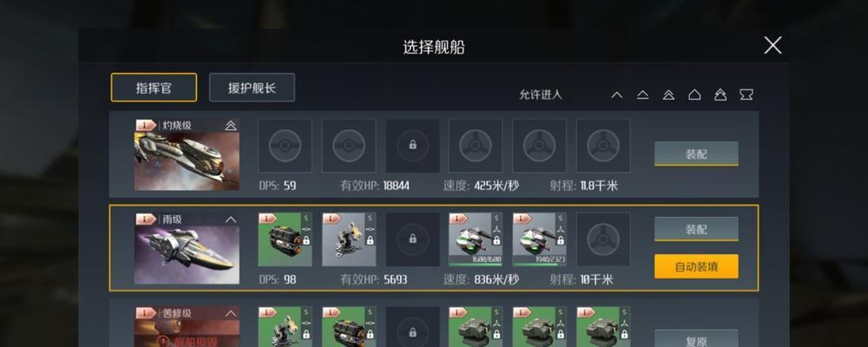Select the grey turret module on 雨级
Image resolution: width=868 pixels, height=347 pixels.
coord(349,239)
